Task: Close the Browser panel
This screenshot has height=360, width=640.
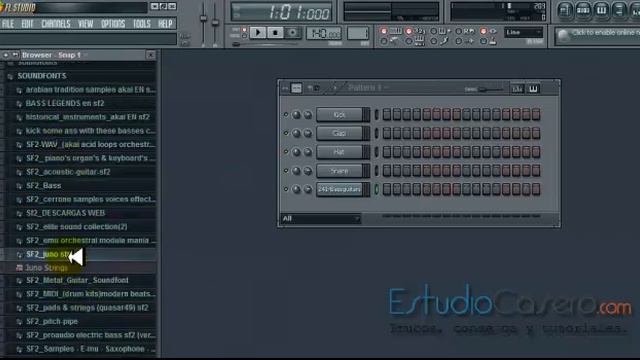Action: click(x=151, y=55)
